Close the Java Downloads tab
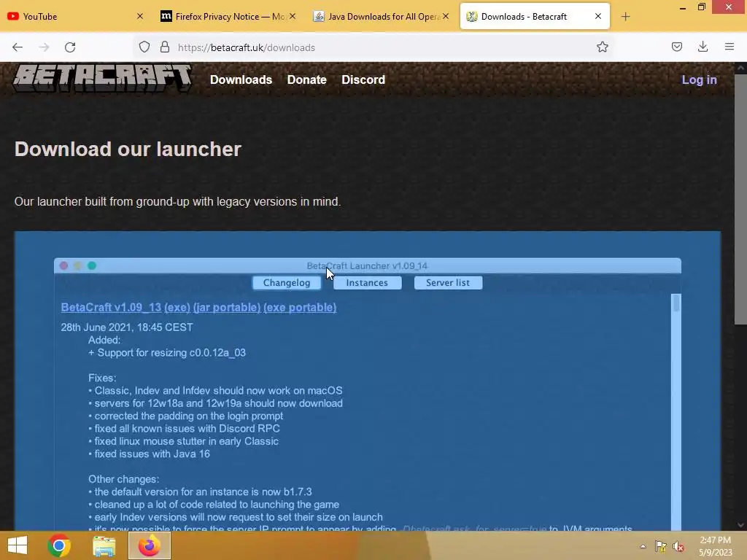Screen dimensions: 747x560 click(446, 16)
